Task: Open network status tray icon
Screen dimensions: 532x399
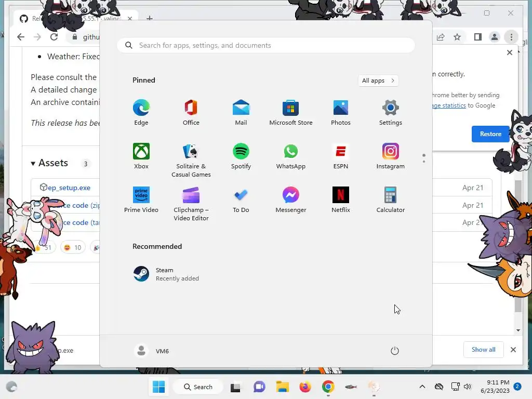Action: point(455,387)
